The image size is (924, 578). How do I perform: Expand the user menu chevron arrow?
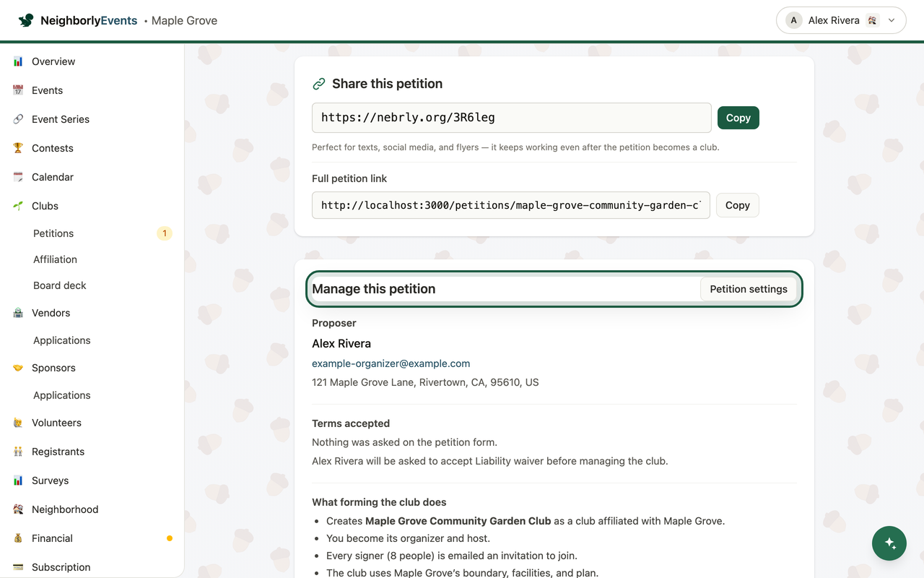click(892, 20)
